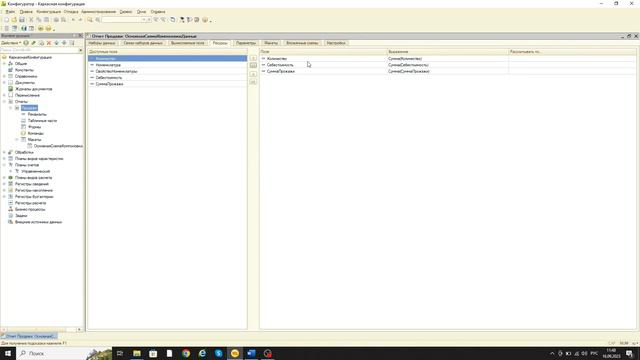Click the Open file toolbar icon
The width and height of the screenshot is (640, 360).
[14, 20]
